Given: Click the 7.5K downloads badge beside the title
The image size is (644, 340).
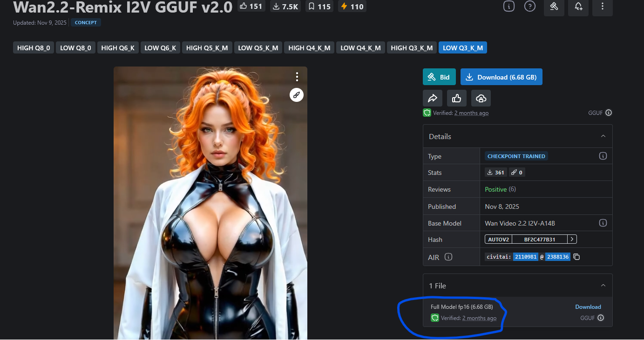Looking at the screenshot, I should (x=285, y=7).
